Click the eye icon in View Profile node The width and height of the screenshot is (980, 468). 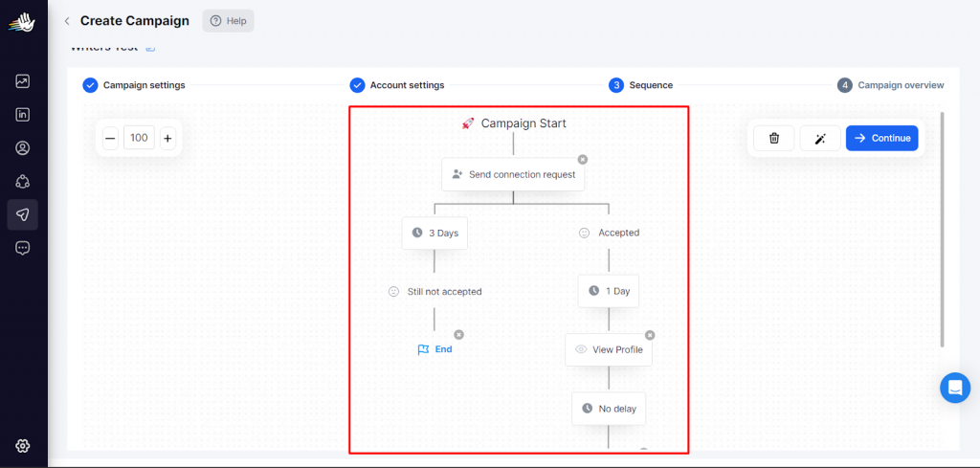pos(581,350)
